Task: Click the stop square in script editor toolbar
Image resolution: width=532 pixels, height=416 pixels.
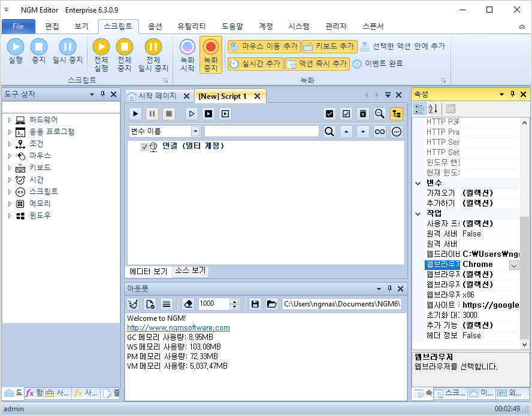Action: [x=168, y=114]
